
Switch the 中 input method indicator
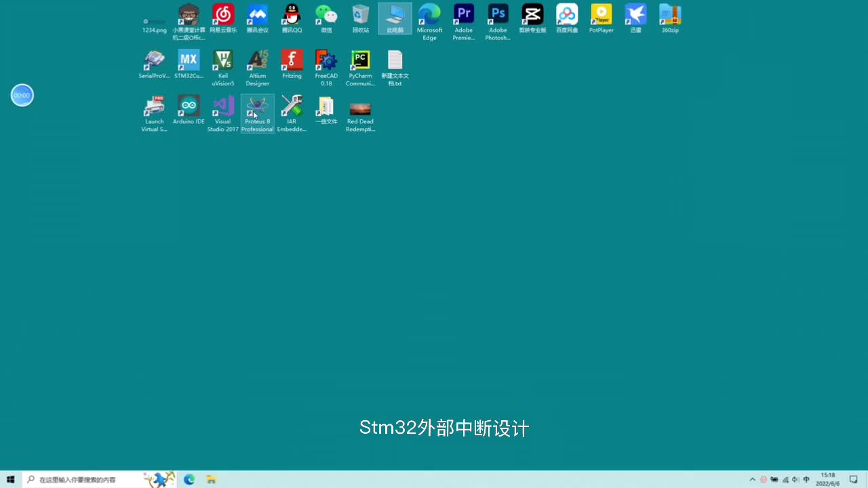806,479
